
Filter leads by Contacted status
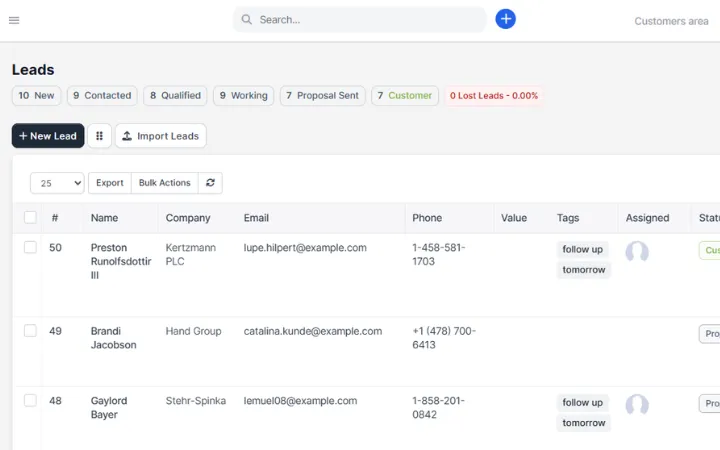pyautogui.click(x=102, y=96)
